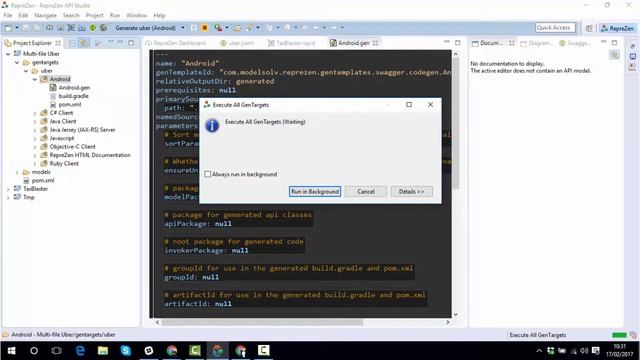Click the refresh icon in Documentation view
The width and height of the screenshot is (640, 360).
click(x=614, y=55)
